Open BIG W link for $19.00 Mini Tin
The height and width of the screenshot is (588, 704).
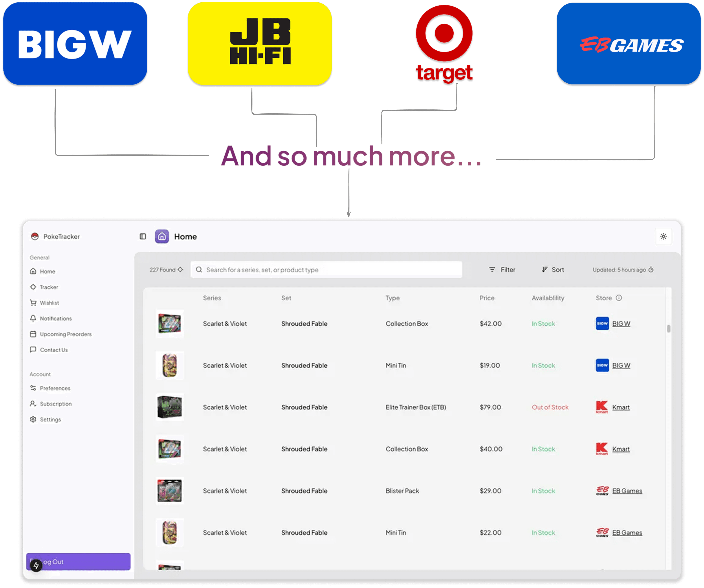point(621,366)
